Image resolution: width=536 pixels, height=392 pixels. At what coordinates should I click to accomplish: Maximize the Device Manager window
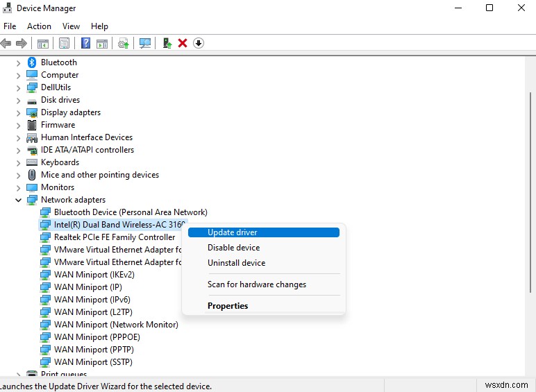click(x=489, y=8)
